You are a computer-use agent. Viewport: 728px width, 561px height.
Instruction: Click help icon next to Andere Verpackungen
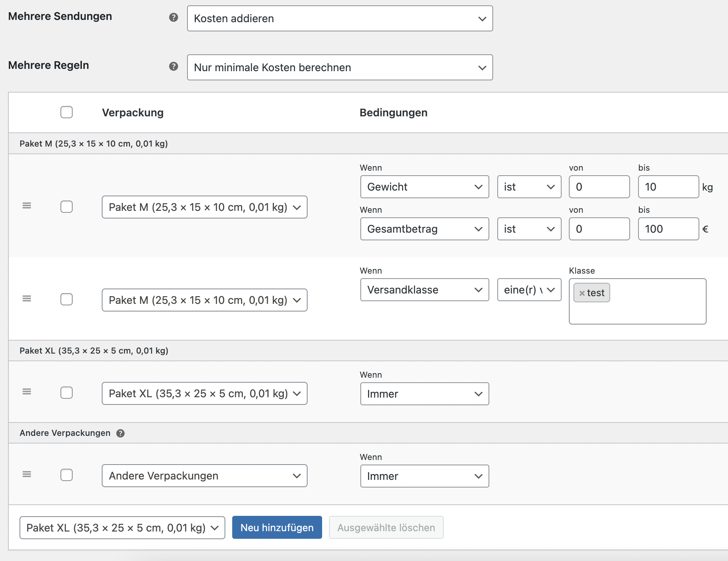pos(121,433)
